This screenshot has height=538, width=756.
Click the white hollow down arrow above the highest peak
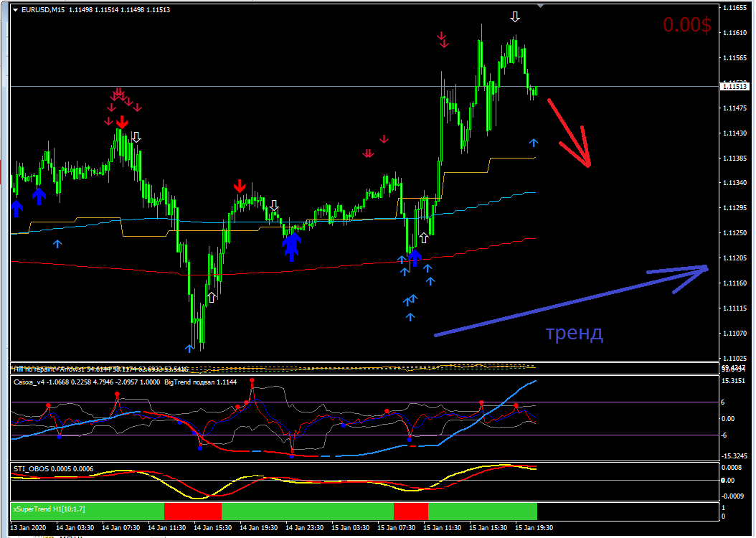(515, 17)
